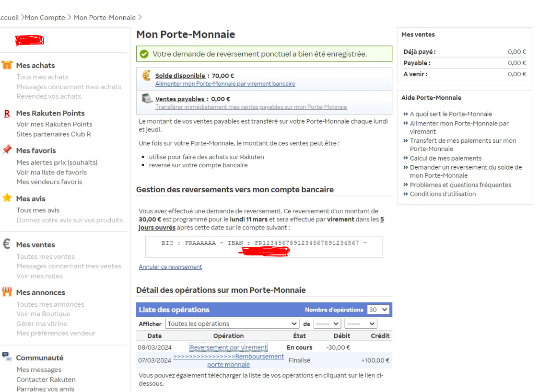Image resolution: width=551 pixels, height=392 pixels.
Task: Click the euro coin icon beside Solde disponible
Action: tap(147, 76)
